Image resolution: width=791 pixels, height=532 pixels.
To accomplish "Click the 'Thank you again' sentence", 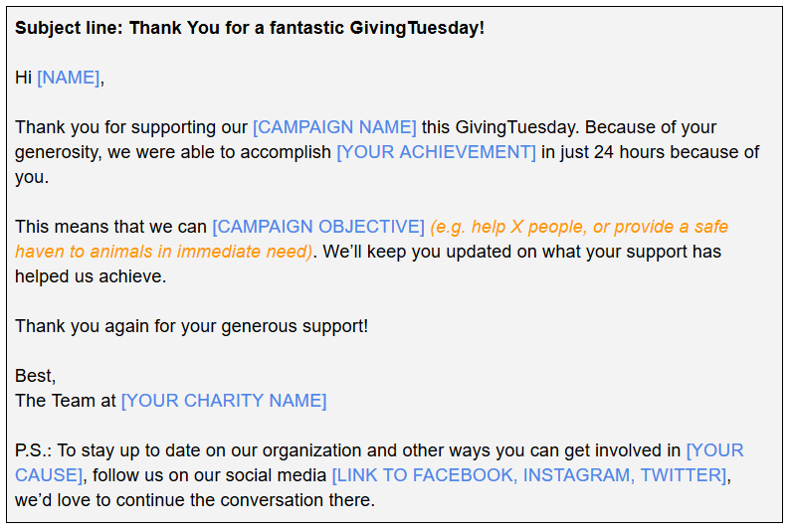I will tap(191, 326).
